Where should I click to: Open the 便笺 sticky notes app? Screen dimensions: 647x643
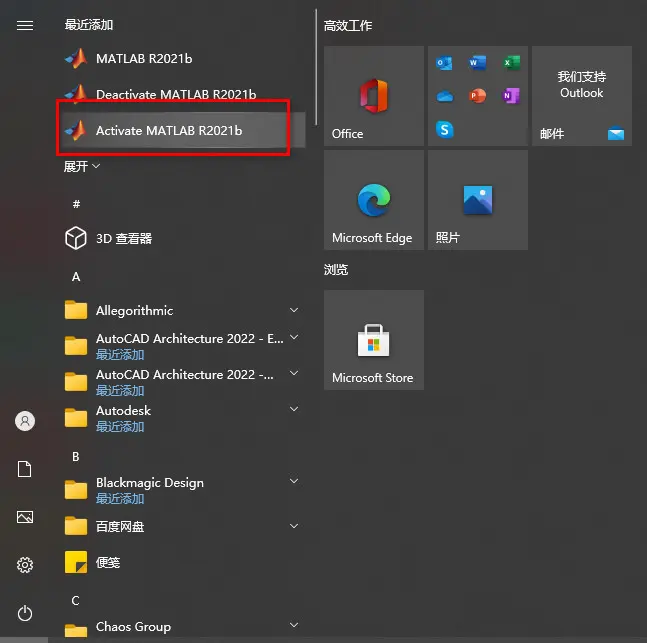[x=184, y=562]
